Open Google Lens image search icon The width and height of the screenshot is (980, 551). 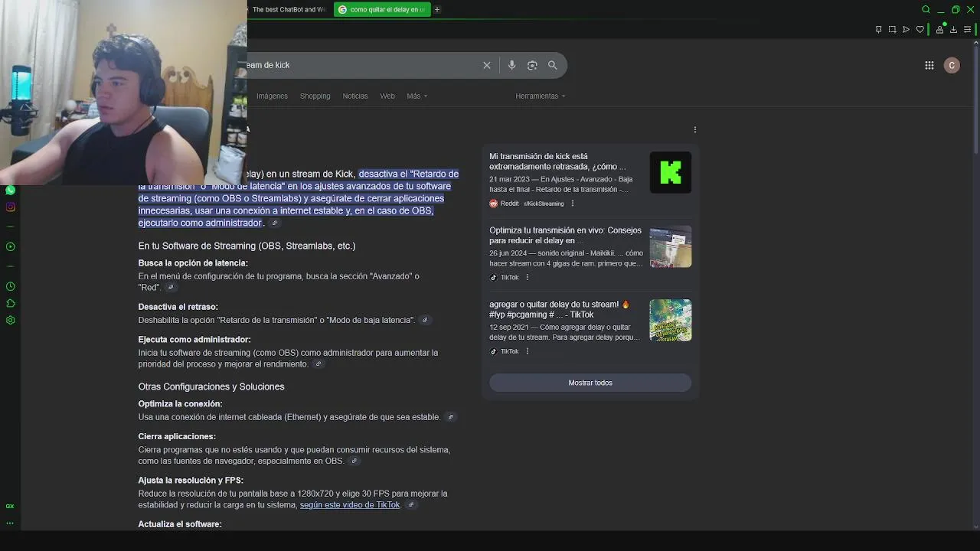click(x=532, y=65)
